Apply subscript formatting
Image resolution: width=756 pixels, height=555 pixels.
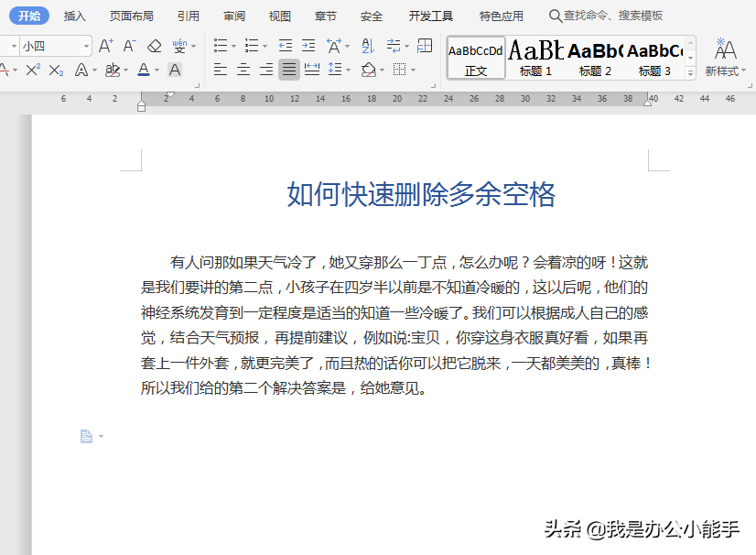[56, 70]
